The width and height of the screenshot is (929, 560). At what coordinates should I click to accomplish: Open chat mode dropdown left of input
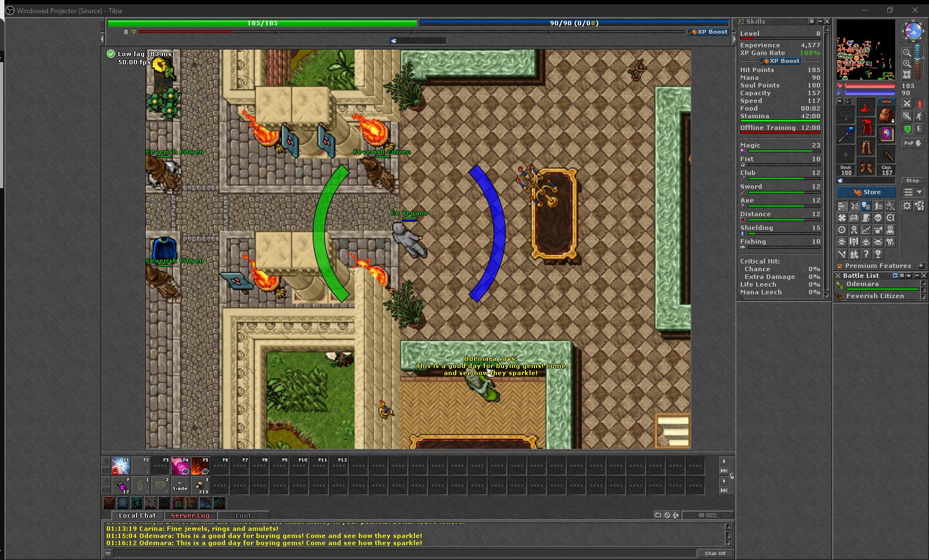point(108,553)
